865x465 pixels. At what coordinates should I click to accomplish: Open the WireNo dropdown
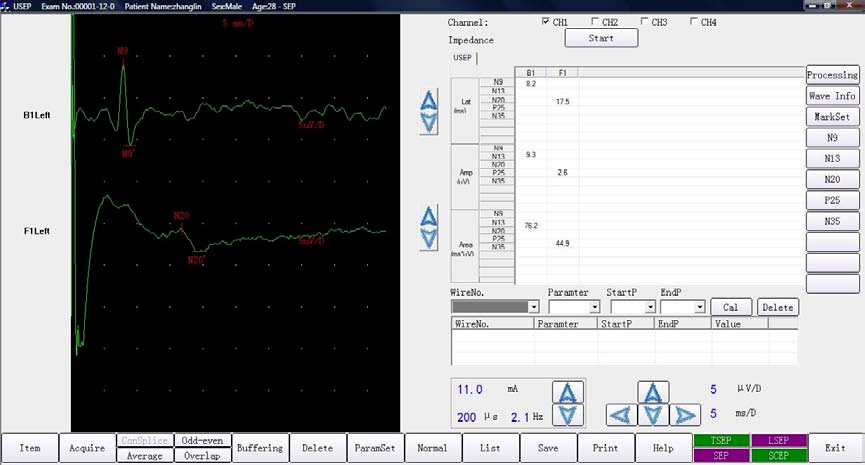click(533, 307)
